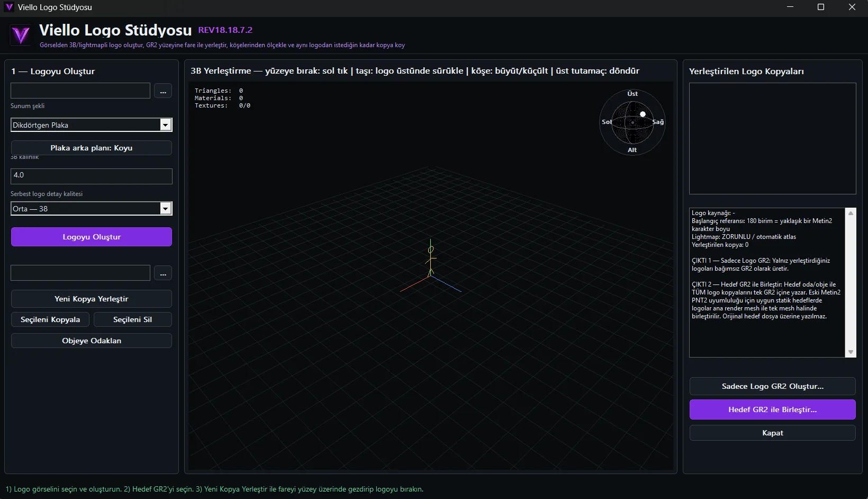
Task: Maximize the Viello Logo Stüdyosu window
Action: click(821, 7)
